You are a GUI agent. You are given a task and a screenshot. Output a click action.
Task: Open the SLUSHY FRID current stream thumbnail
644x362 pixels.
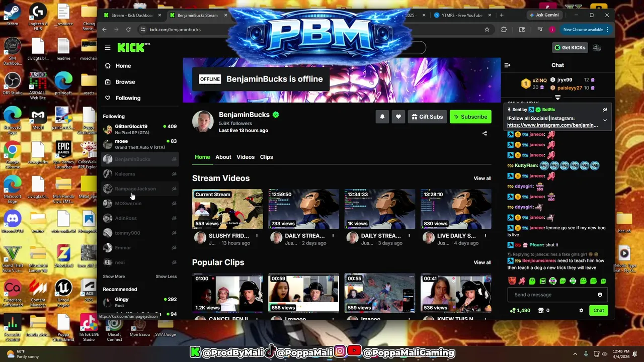[227, 209]
